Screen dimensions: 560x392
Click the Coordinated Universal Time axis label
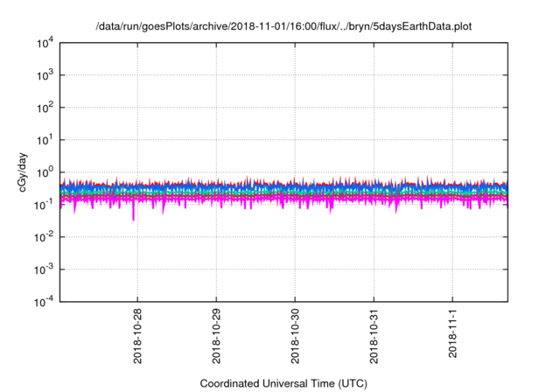(283, 383)
